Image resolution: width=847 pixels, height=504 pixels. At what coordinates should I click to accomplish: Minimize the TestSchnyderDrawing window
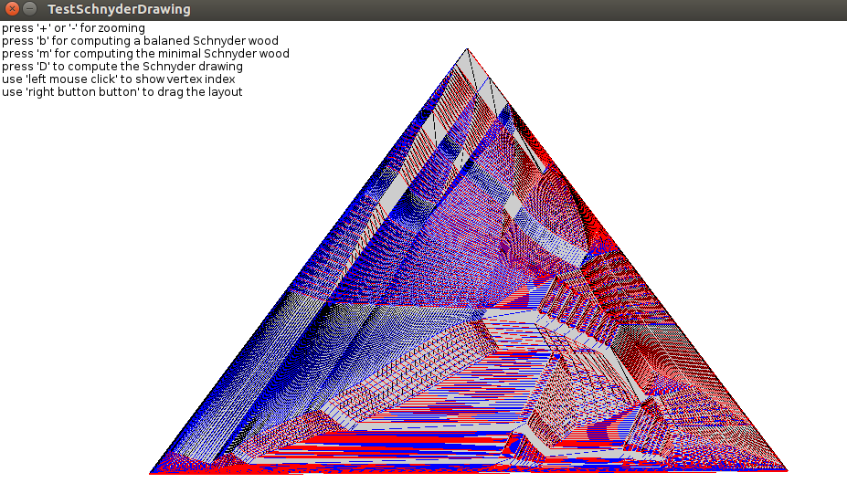pos(29,9)
